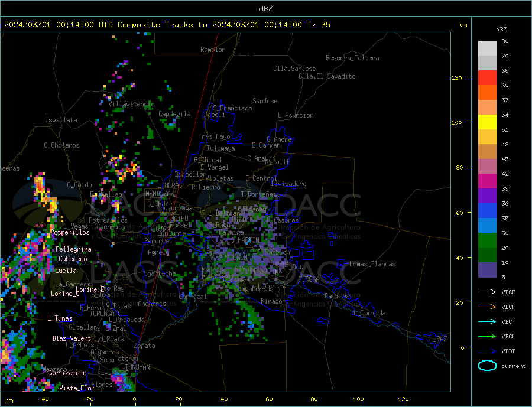Click the cyan VBCT arrow legend icon
The height and width of the screenshot is (407, 532).
coord(487,321)
